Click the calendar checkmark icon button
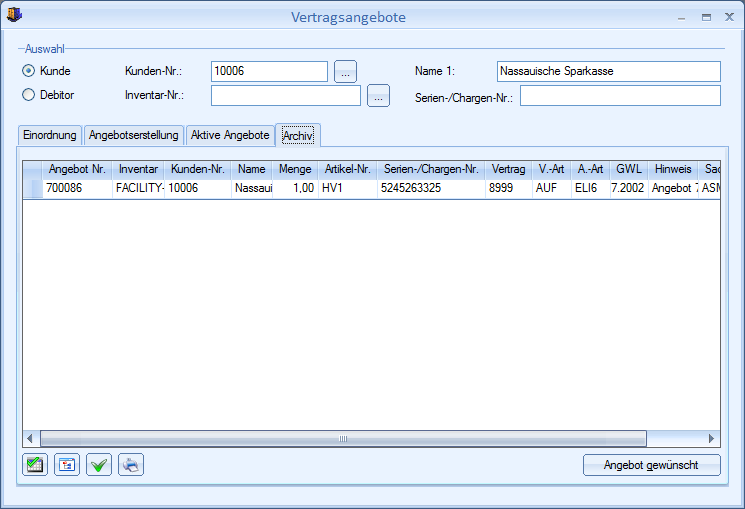This screenshot has height=509, width=745. [35, 465]
